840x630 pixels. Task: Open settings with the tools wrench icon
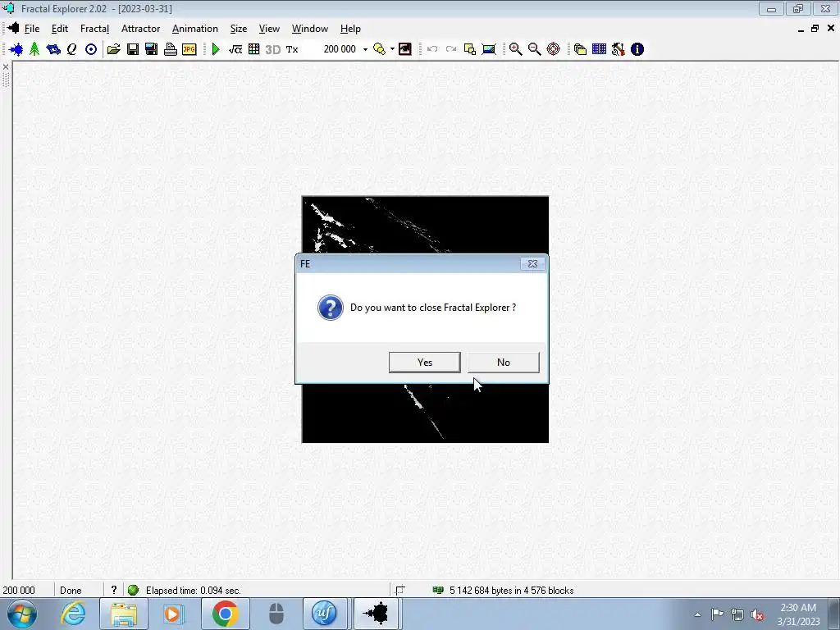click(x=619, y=49)
